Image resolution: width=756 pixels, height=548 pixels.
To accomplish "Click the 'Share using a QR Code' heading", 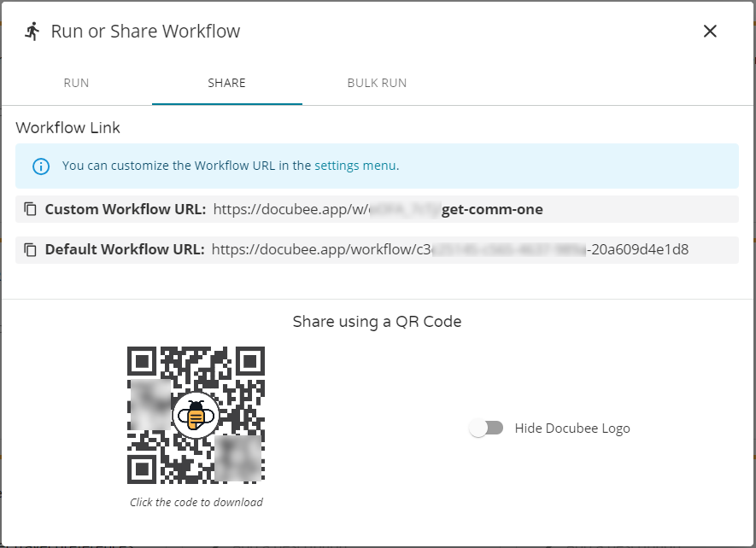I will 377,322.
